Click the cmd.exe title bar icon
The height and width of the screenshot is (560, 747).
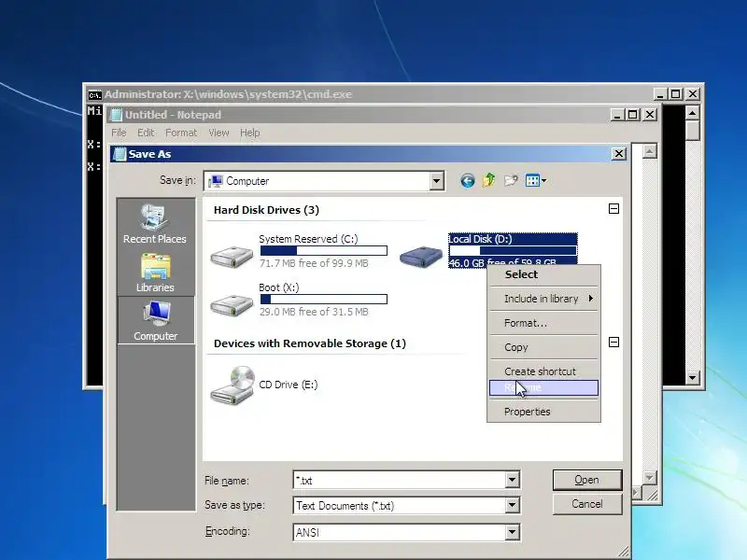coord(95,95)
